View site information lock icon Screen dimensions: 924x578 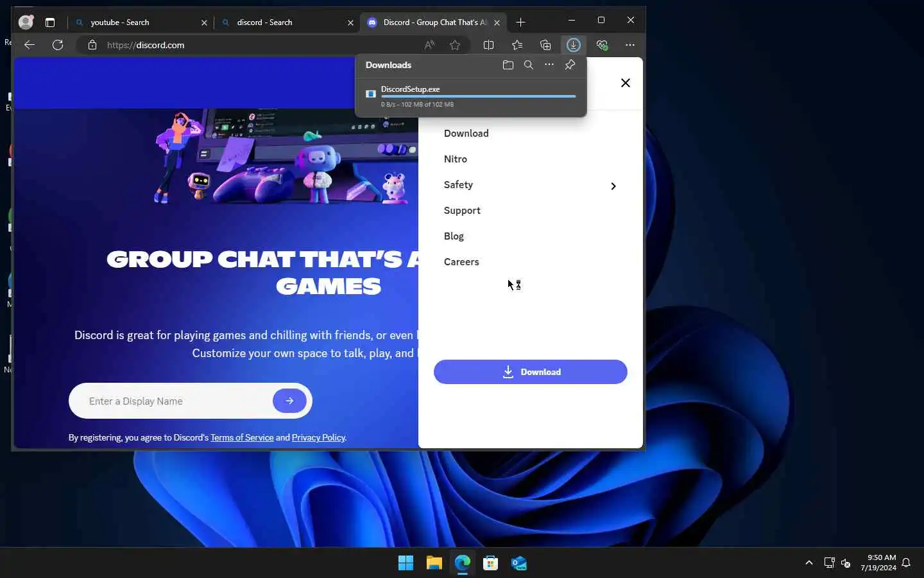92,45
